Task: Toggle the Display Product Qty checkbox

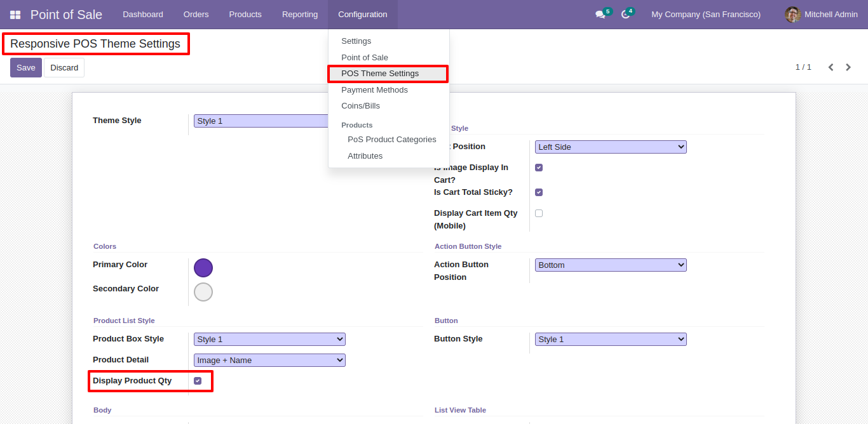Action: point(198,381)
